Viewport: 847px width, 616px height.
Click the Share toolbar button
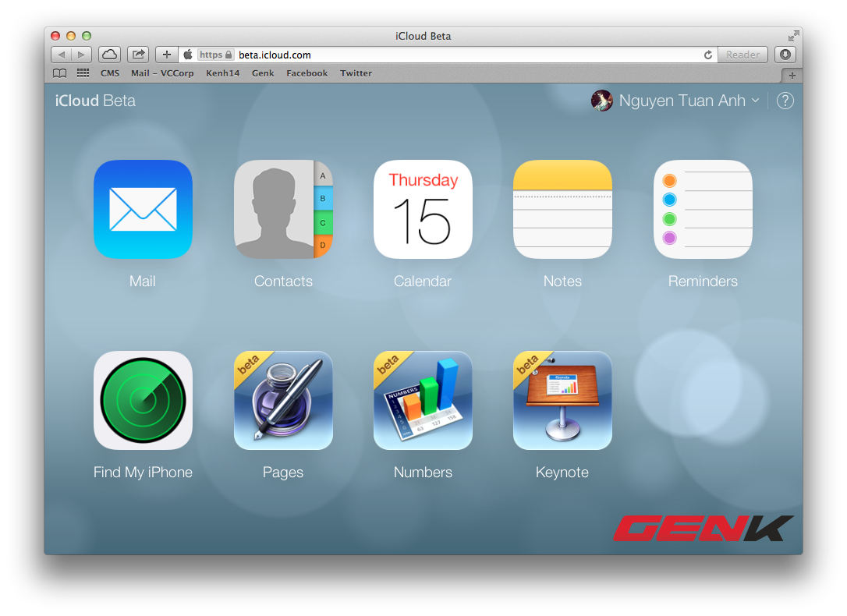point(138,55)
